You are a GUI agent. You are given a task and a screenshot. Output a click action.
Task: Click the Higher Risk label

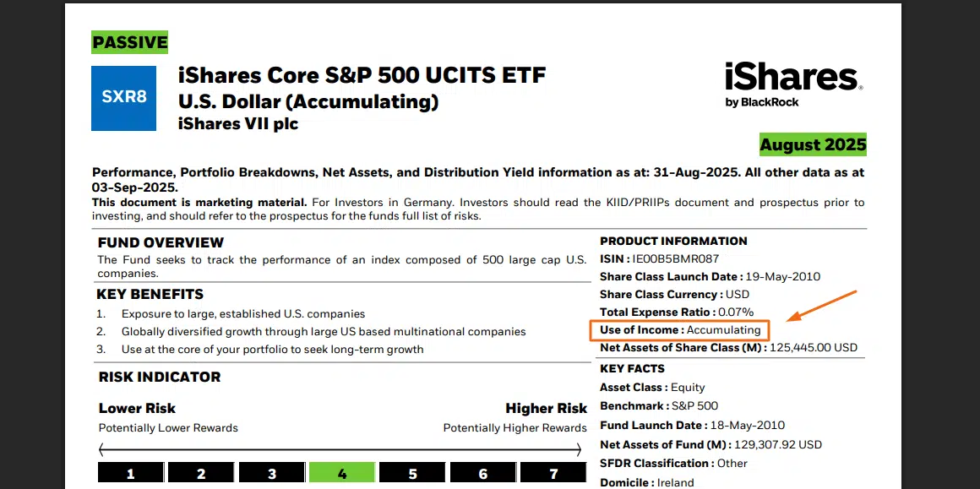tap(546, 408)
